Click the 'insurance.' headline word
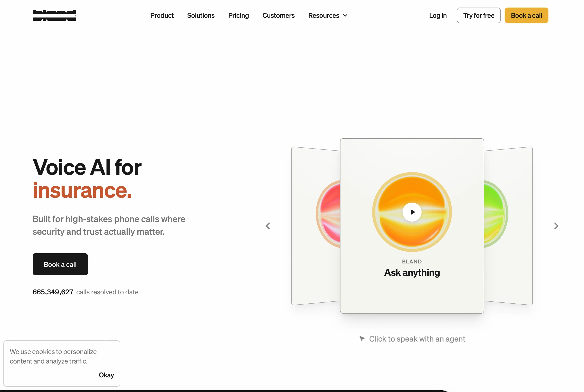Screen dimensions: 584x392 pyautogui.click(x=82, y=190)
